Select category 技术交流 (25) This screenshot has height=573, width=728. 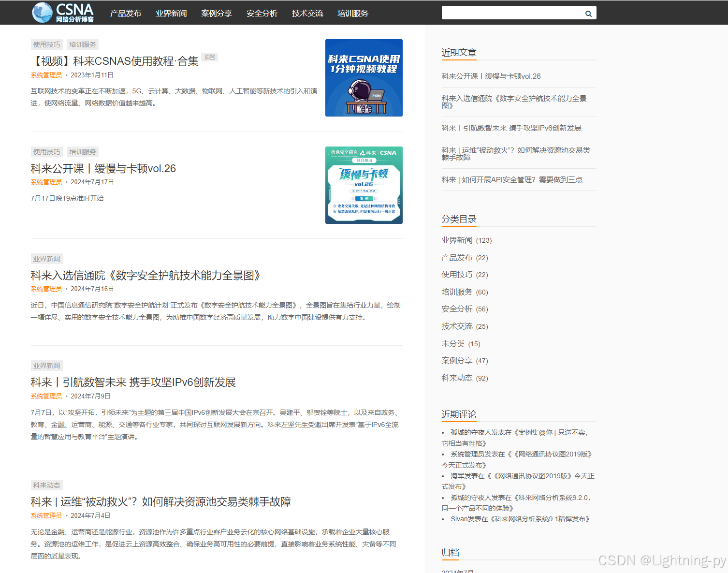457,326
